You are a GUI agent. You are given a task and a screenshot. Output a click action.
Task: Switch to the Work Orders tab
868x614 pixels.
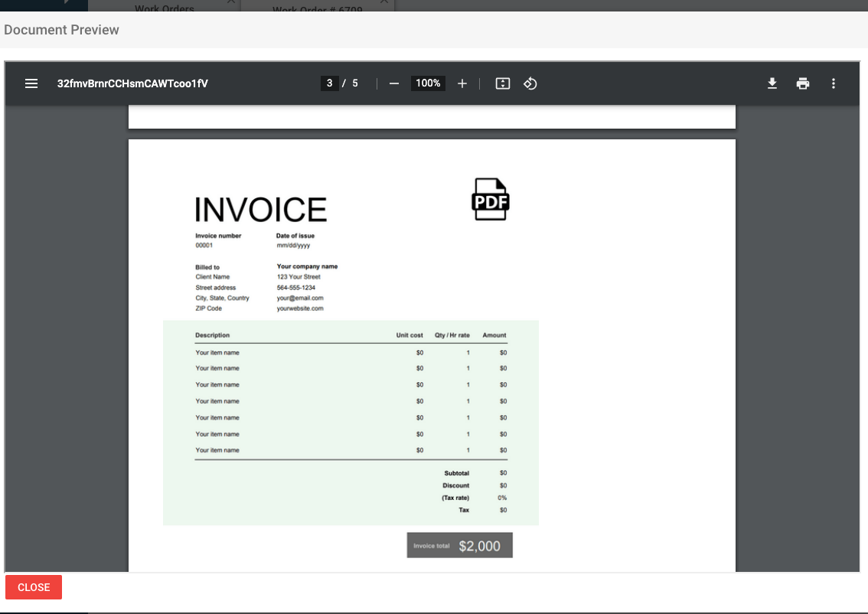coord(164,8)
